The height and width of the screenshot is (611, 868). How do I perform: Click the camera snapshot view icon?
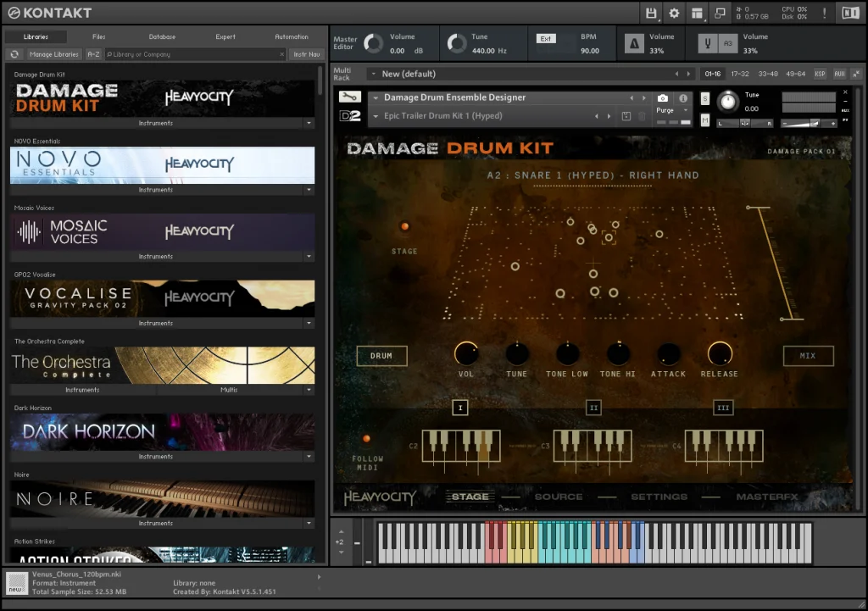coord(663,98)
